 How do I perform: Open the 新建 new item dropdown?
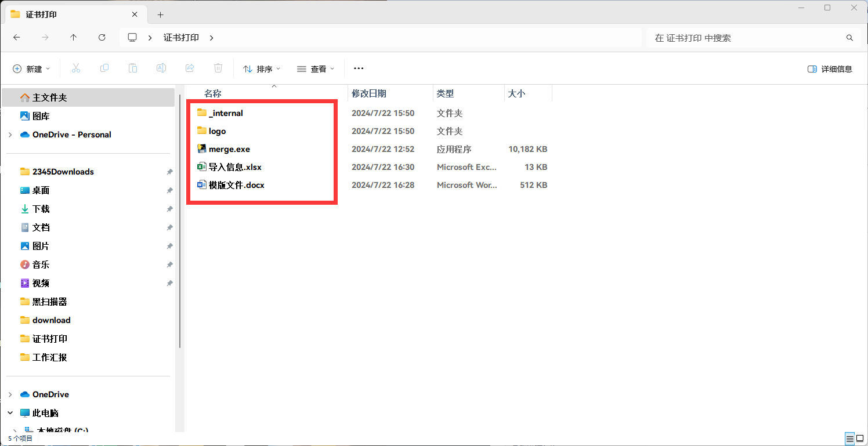click(32, 68)
